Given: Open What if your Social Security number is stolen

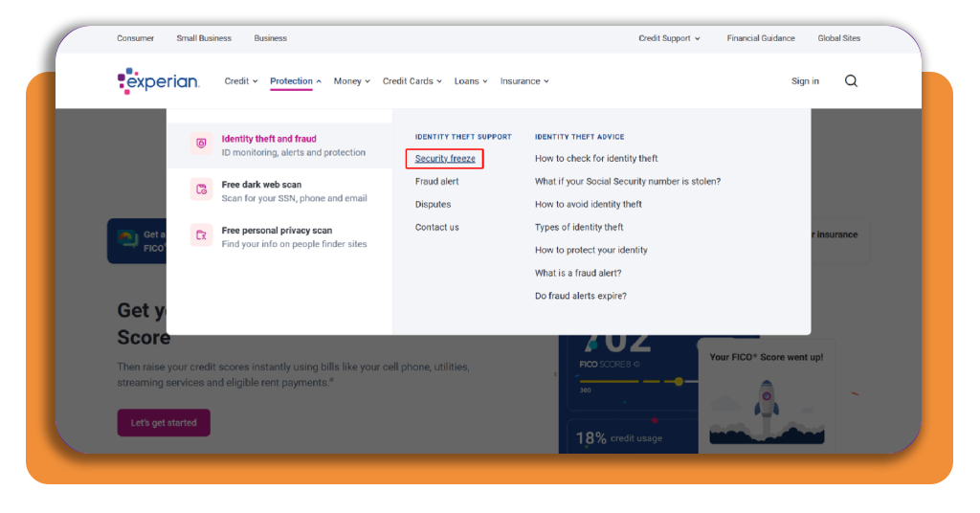Looking at the screenshot, I should (628, 181).
